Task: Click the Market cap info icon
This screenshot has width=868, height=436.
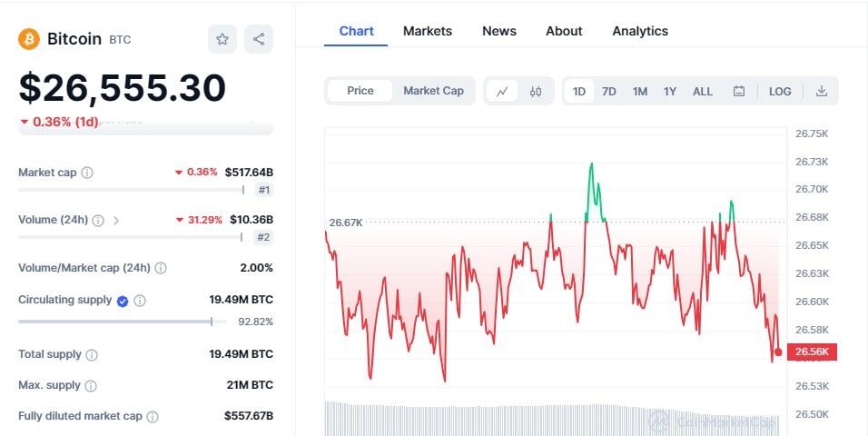Action: pyautogui.click(x=87, y=173)
